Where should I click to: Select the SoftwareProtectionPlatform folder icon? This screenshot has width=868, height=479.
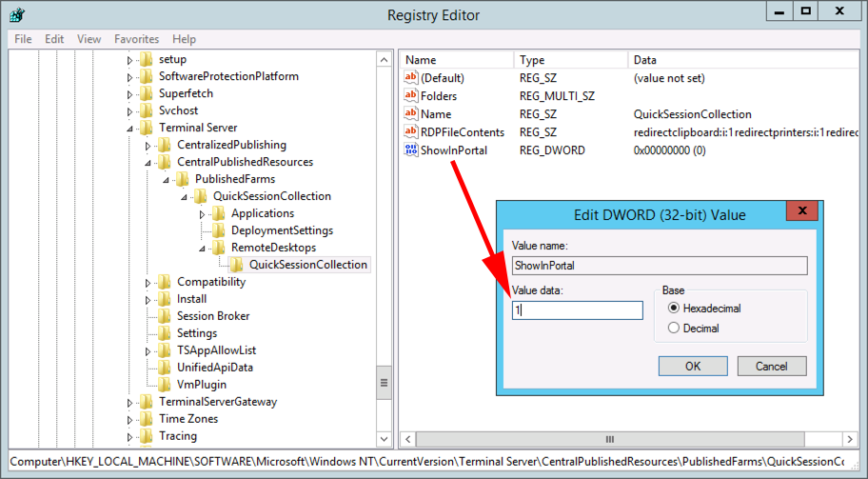point(147,76)
